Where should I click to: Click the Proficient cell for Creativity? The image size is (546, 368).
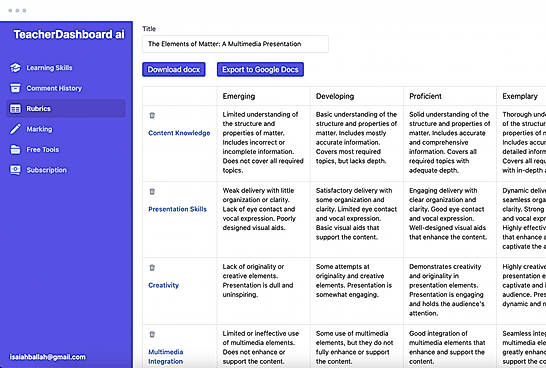[450, 291]
